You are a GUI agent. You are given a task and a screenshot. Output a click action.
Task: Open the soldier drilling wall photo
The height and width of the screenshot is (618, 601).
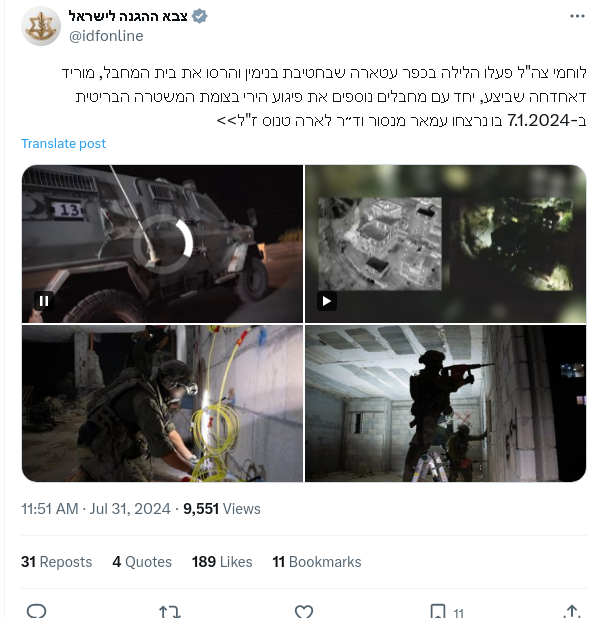pyautogui.click(x=445, y=403)
